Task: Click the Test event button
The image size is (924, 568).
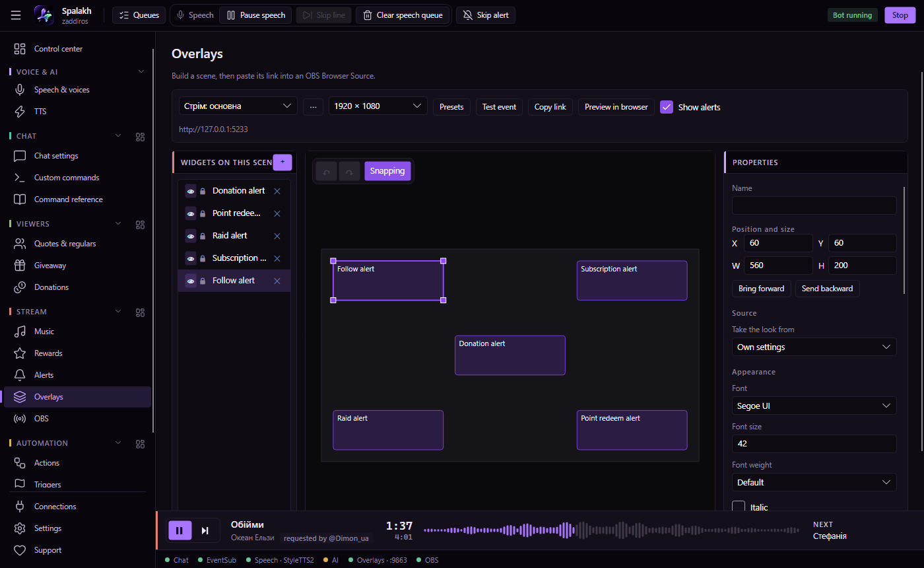Action: pyautogui.click(x=499, y=107)
